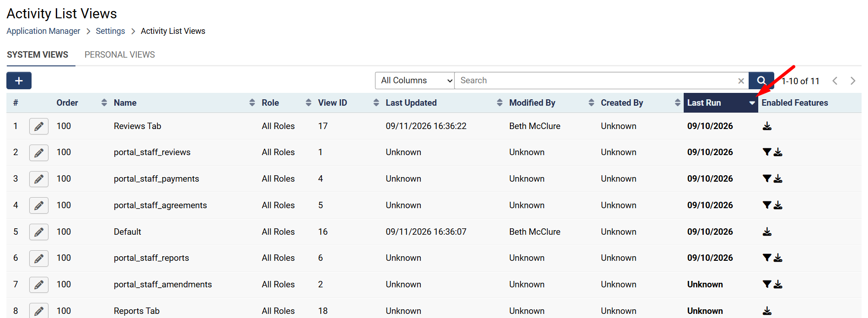Click the portal_staff_reports name cell
Viewport: 868px width, 318px height.
(x=151, y=258)
